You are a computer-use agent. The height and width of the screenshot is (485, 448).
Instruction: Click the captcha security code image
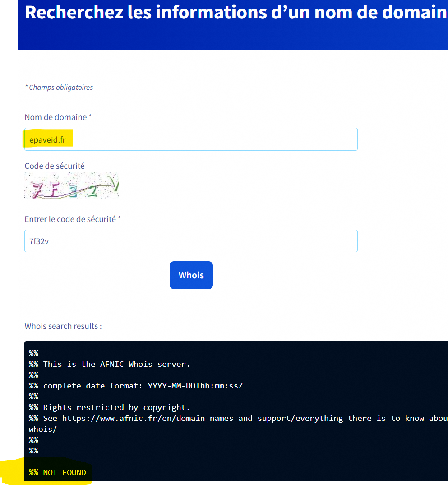(x=72, y=186)
